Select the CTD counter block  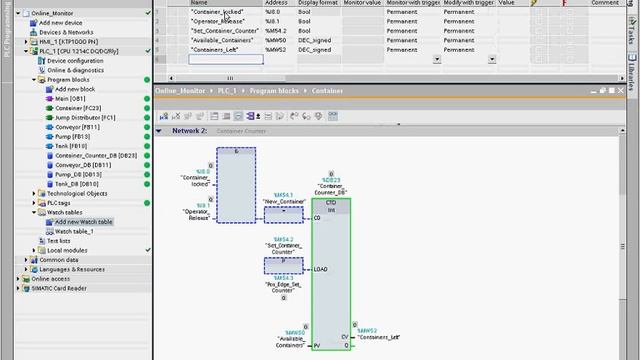(x=331, y=274)
